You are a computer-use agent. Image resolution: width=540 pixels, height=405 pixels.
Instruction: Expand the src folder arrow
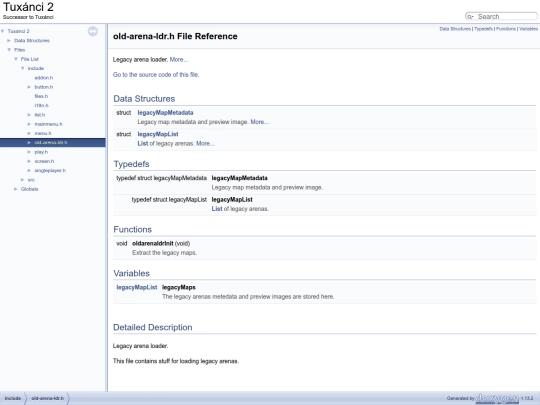pos(23,180)
